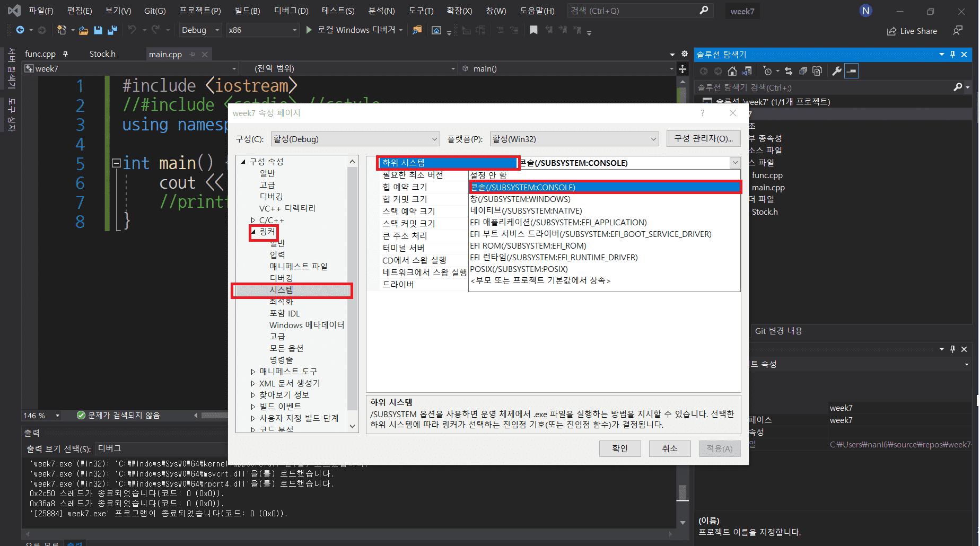This screenshot has width=980, height=546.
Task: Click the send feedback icon
Action: [958, 31]
